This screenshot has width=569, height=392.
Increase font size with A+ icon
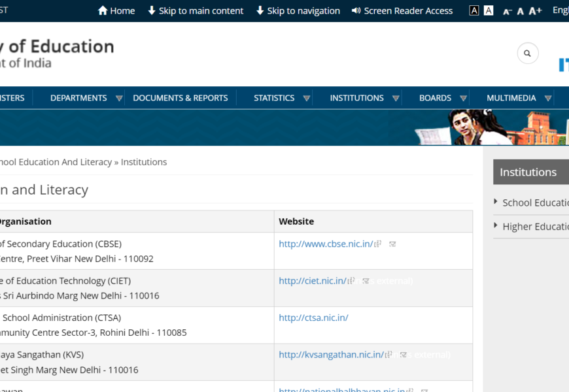click(x=535, y=11)
